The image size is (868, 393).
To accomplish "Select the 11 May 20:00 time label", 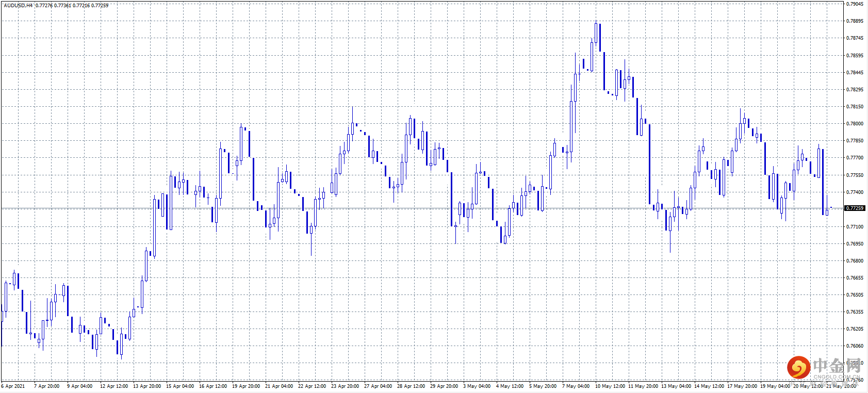I will (643, 386).
